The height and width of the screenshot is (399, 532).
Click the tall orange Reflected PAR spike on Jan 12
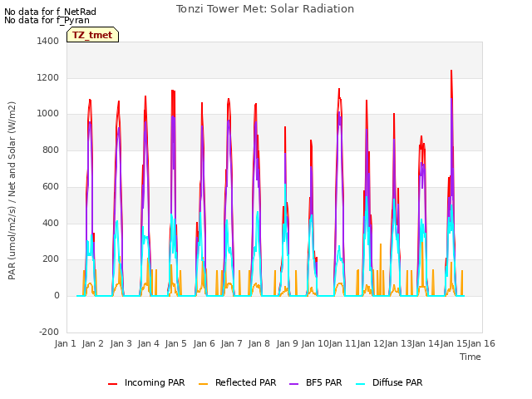click(381, 244)
